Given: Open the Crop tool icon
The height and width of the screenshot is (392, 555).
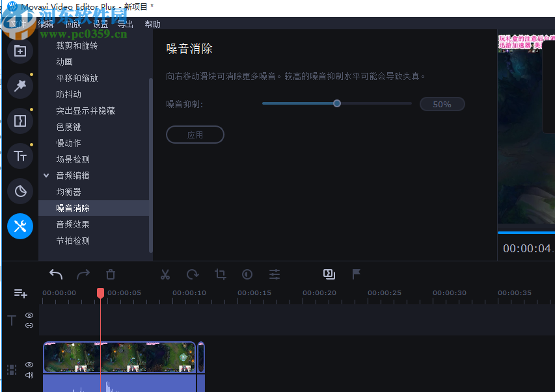Looking at the screenshot, I should click(220, 274).
